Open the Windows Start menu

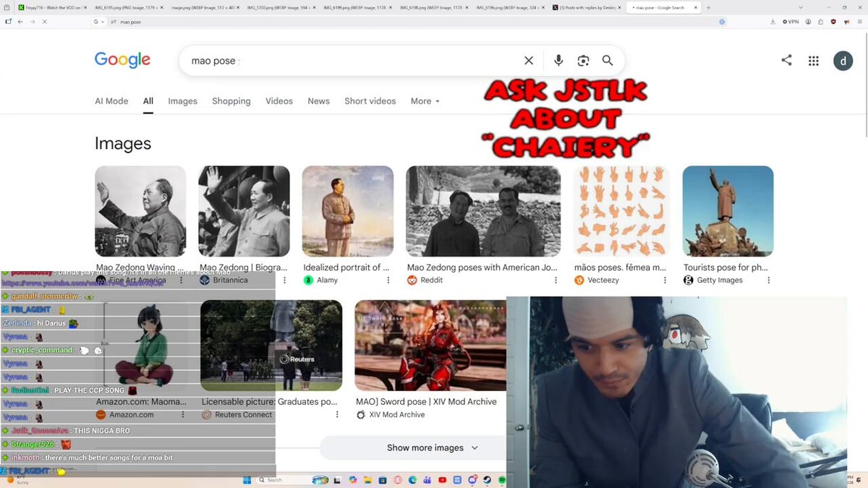[x=245, y=480]
